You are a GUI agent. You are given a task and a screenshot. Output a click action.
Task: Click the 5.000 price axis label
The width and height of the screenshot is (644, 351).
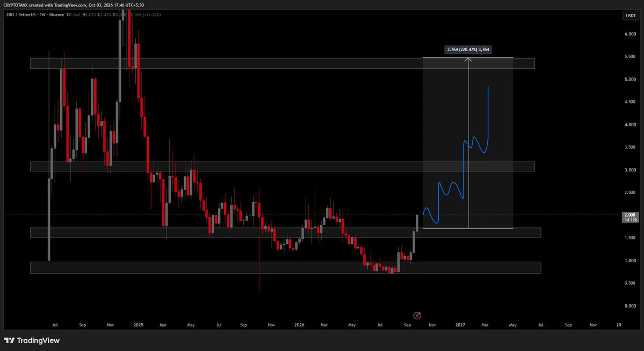coord(630,80)
